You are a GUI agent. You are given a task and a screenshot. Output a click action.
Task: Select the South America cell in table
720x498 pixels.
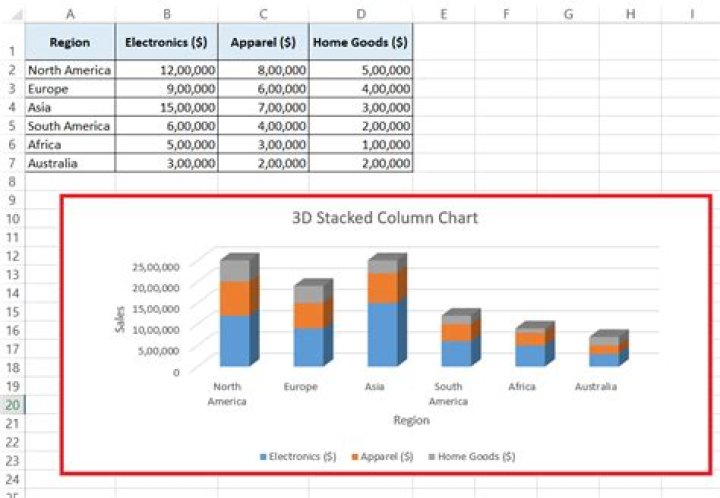pyautogui.click(x=70, y=126)
